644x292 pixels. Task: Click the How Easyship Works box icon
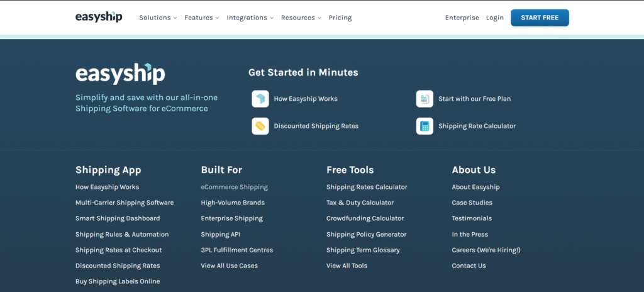tap(260, 99)
